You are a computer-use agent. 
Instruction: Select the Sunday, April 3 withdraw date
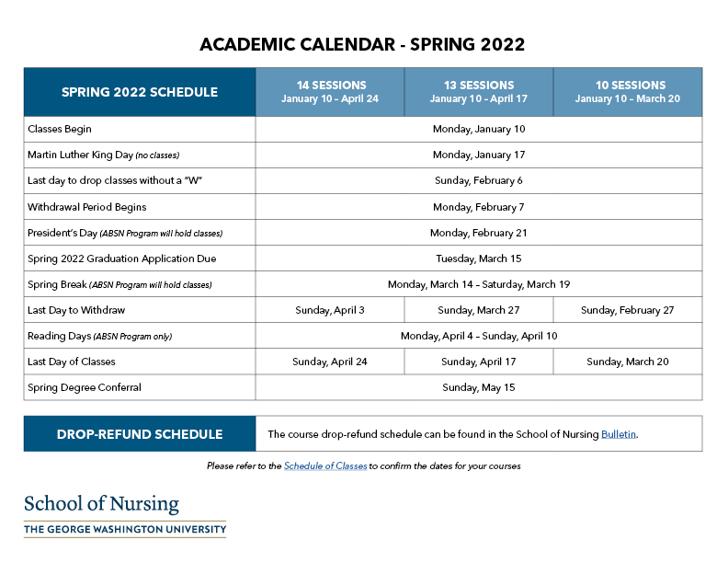click(x=330, y=310)
